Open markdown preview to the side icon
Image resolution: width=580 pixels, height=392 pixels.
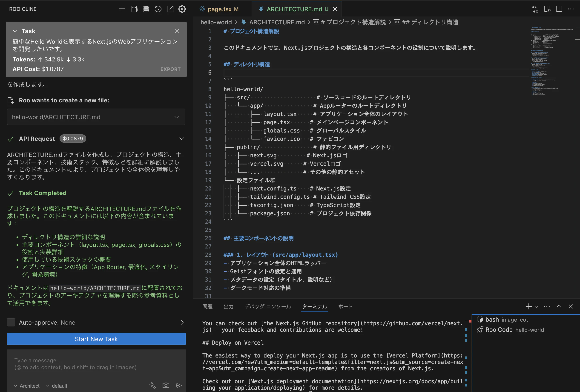[x=547, y=9]
